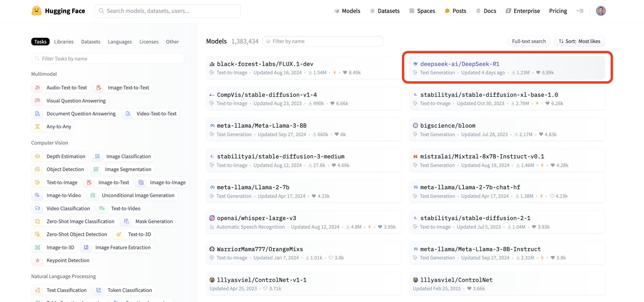Click the Image-Text-to-Text task icon
644x302 pixels.
click(99, 88)
